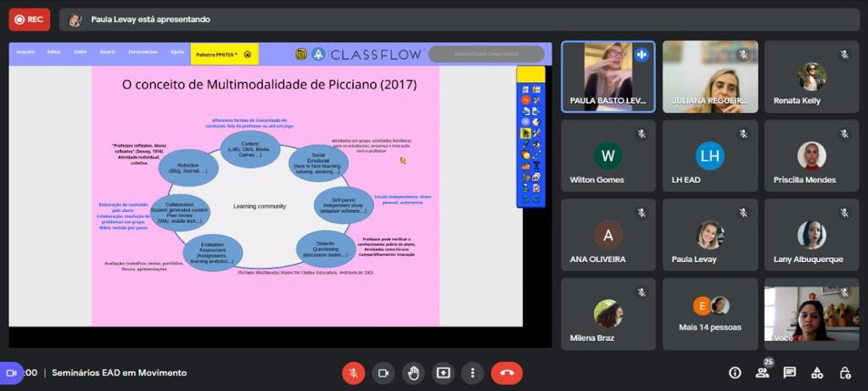Image resolution: width=868 pixels, height=391 pixels.
Task: Open the chat panel icon
Action: 789,372
